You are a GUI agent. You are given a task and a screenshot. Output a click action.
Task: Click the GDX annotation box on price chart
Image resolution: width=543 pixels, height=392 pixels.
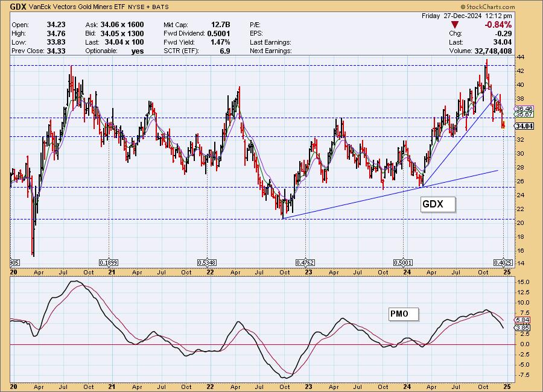(x=438, y=204)
